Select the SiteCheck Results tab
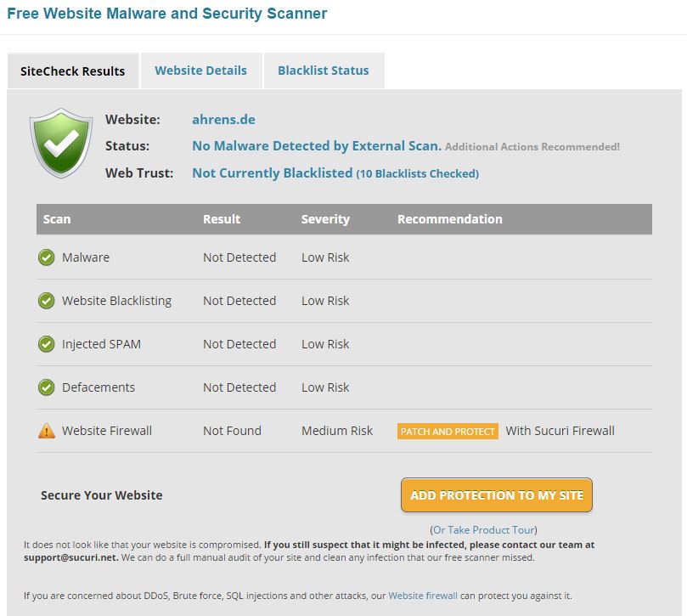 coord(73,71)
